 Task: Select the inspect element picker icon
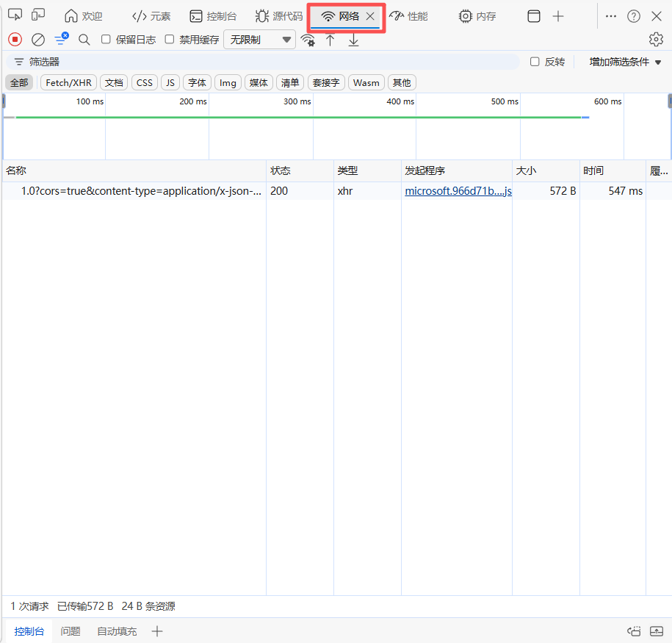click(x=15, y=15)
